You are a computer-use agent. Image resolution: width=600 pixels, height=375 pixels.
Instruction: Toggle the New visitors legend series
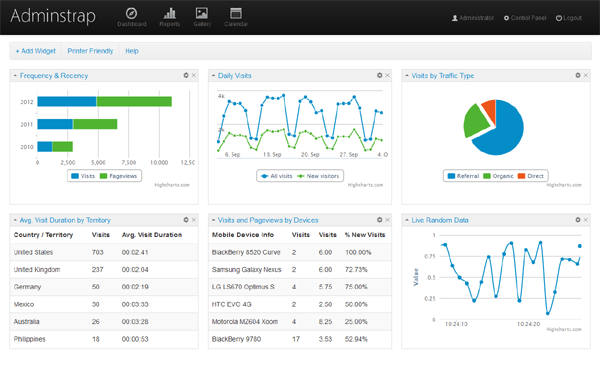[x=318, y=176]
